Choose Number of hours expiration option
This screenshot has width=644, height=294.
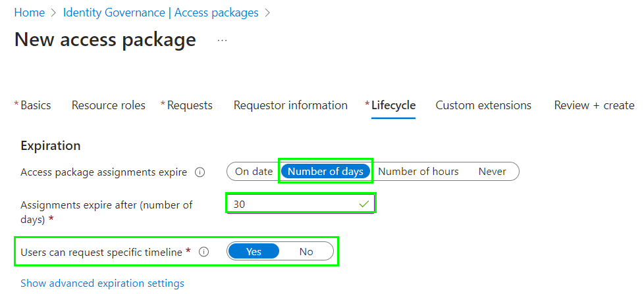[418, 172]
